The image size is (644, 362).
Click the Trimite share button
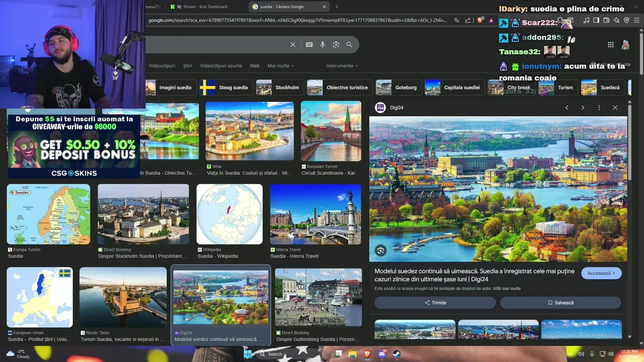pyautogui.click(x=435, y=303)
